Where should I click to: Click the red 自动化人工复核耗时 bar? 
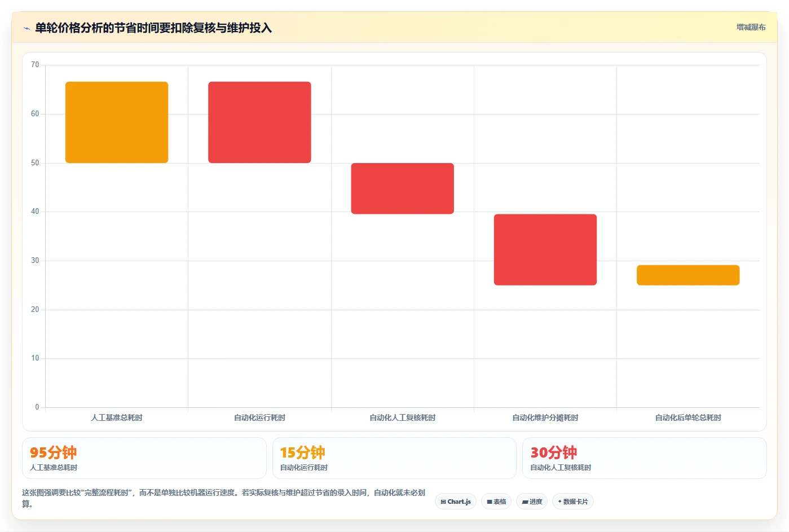click(x=402, y=188)
